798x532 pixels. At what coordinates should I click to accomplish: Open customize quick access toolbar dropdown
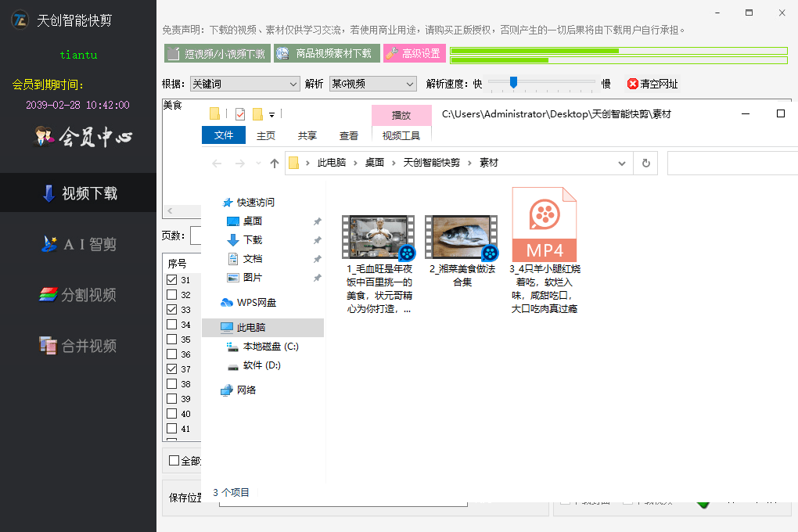(x=271, y=115)
